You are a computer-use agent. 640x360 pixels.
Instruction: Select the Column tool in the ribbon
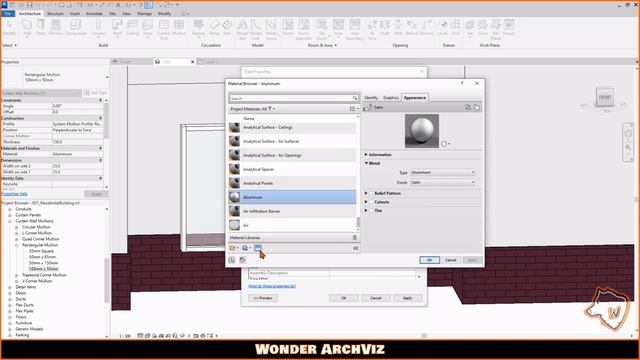[98, 28]
